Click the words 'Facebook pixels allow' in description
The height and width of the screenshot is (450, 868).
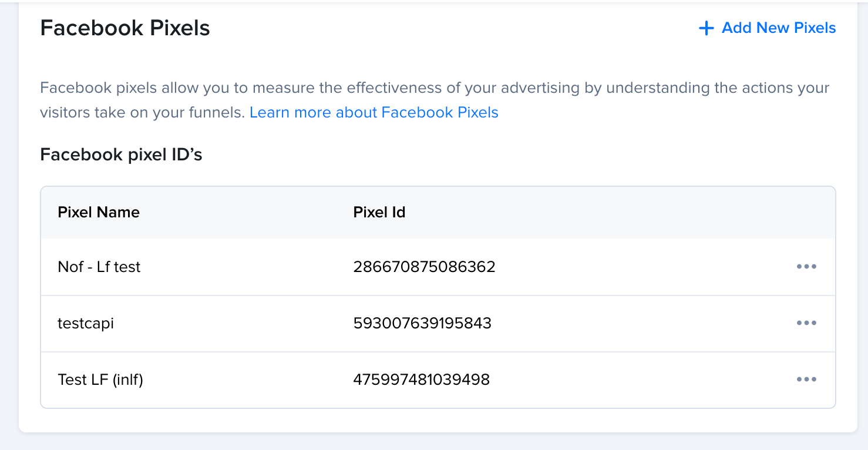(x=110, y=88)
